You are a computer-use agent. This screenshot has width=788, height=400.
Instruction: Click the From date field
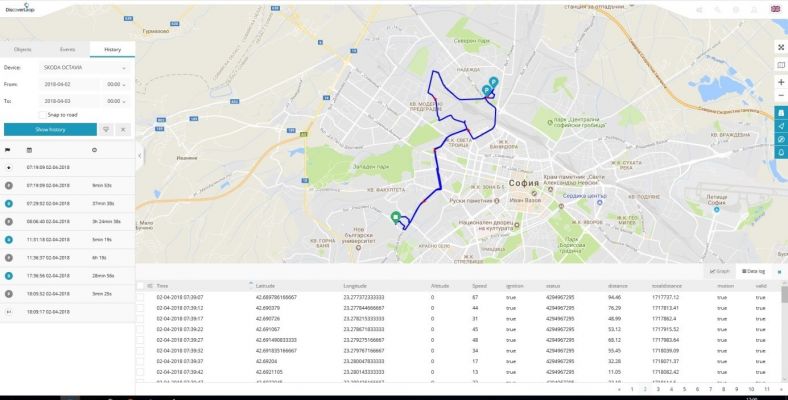pyautogui.click(x=69, y=84)
